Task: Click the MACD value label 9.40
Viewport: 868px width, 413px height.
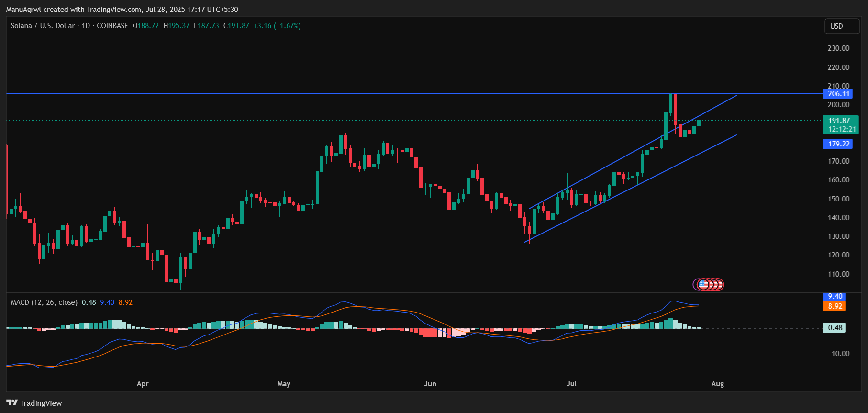Action: coord(835,296)
